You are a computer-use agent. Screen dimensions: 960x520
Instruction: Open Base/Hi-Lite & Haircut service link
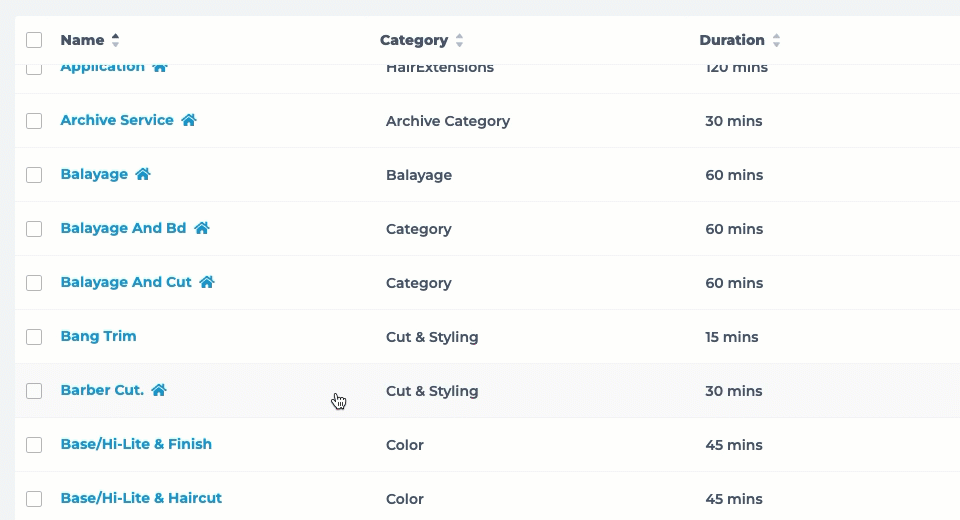[x=141, y=498]
